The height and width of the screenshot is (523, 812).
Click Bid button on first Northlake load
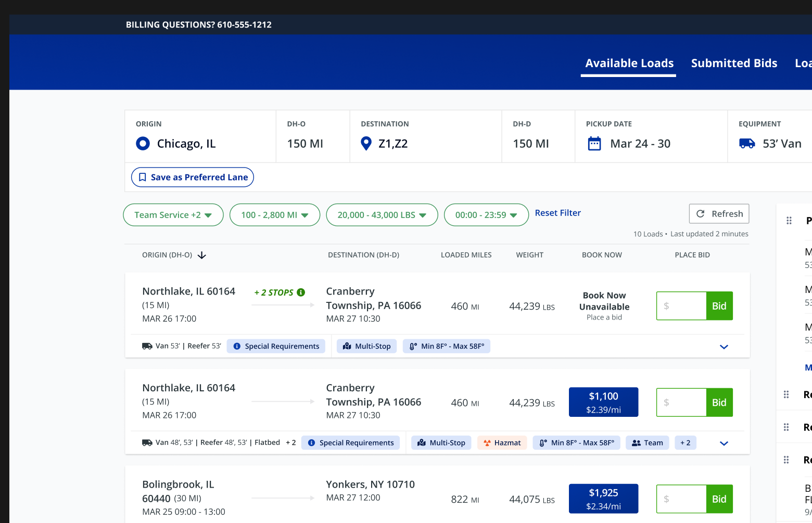(x=719, y=306)
